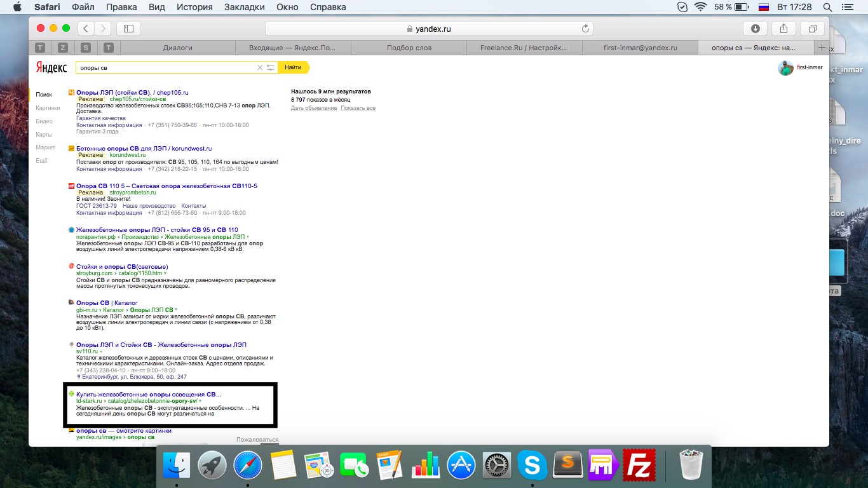
Task: Click the Гарантия качества sitelink
Action: tap(101, 118)
